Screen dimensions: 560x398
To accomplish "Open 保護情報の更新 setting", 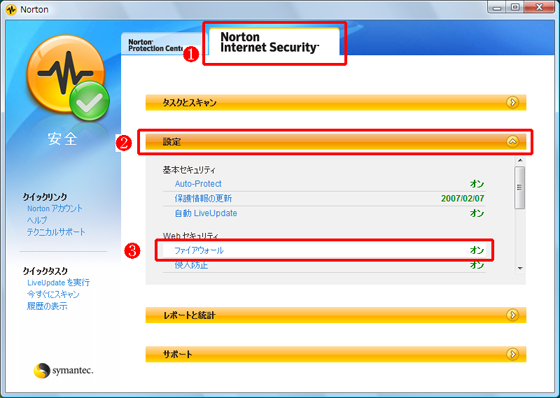I will point(203,198).
